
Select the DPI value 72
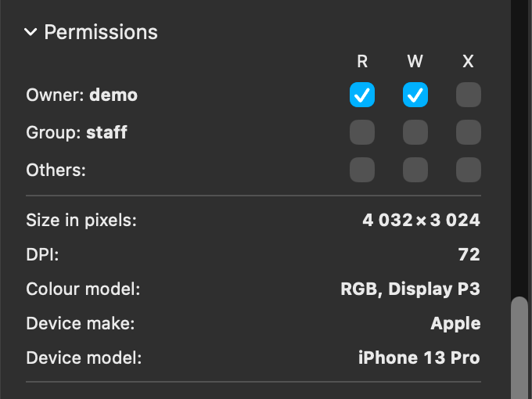pyautogui.click(x=469, y=255)
